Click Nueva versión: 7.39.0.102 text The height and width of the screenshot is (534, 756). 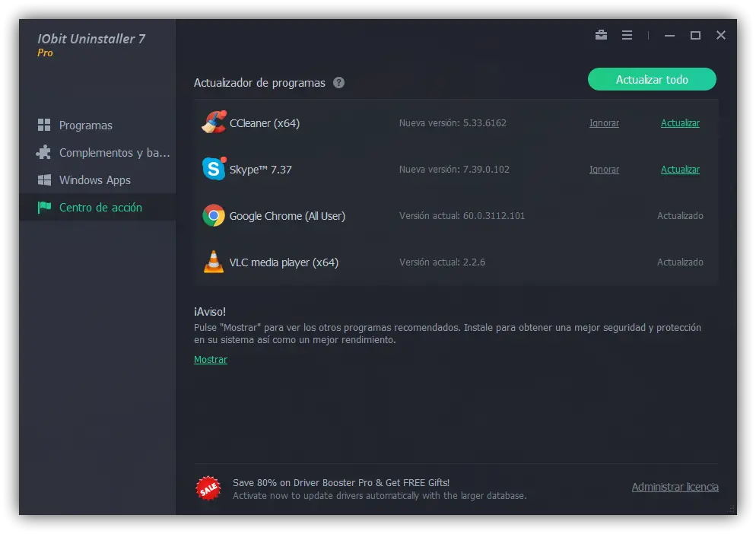click(454, 170)
